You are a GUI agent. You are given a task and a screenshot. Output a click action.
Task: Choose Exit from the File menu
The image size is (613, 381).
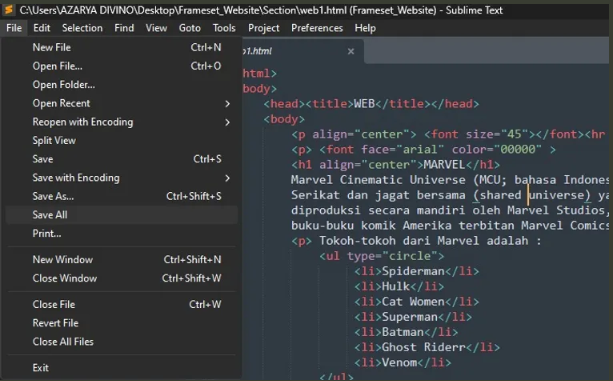coord(122,368)
